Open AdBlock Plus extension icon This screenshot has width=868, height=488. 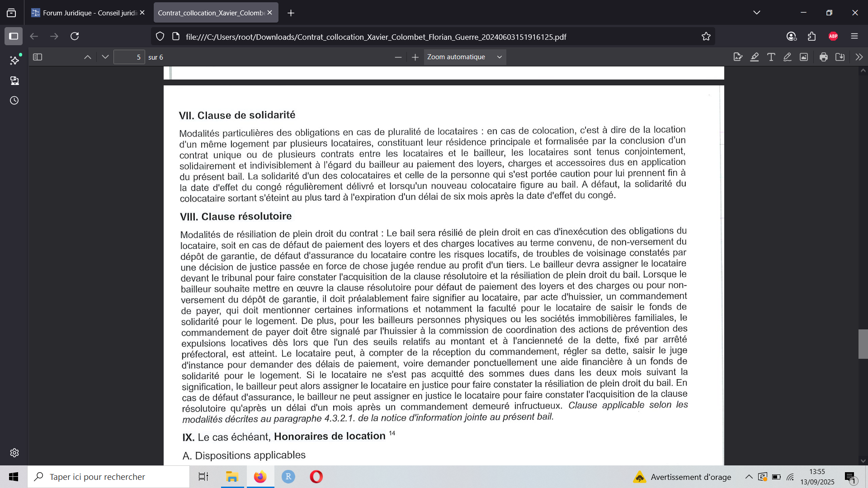(x=833, y=36)
